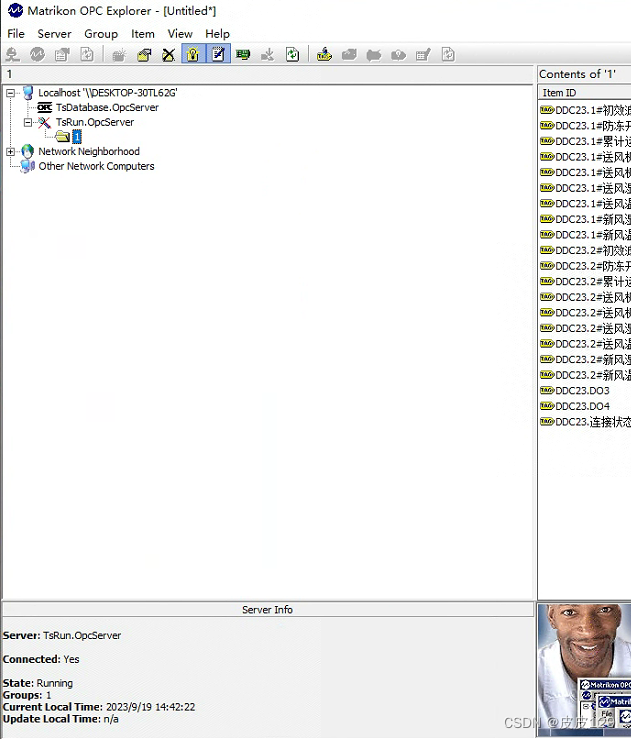The image size is (631, 739).
Task: Click the globe icon beside Network Neighborhood
Action: [28, 151]
